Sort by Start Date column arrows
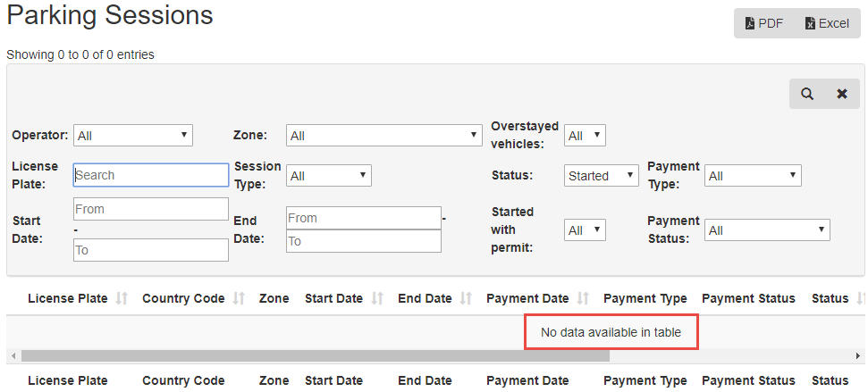Viewport: 868px width, 392px height. pos(377,298)
